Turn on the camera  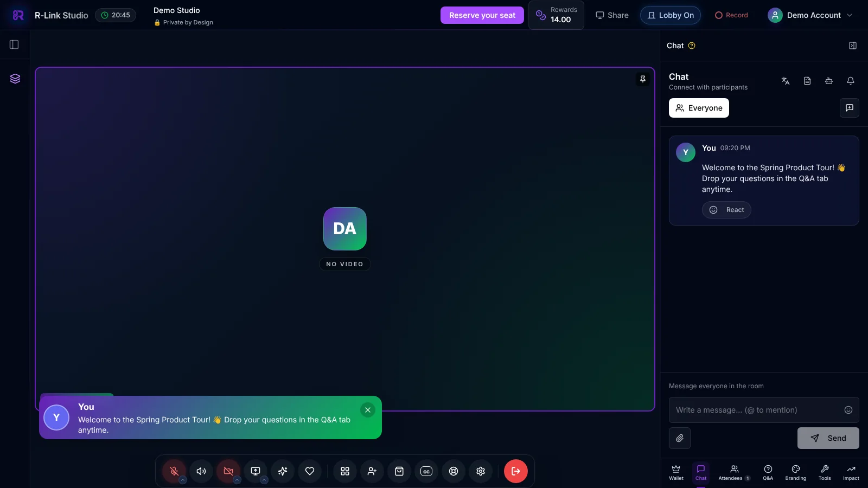pos(228,471)
